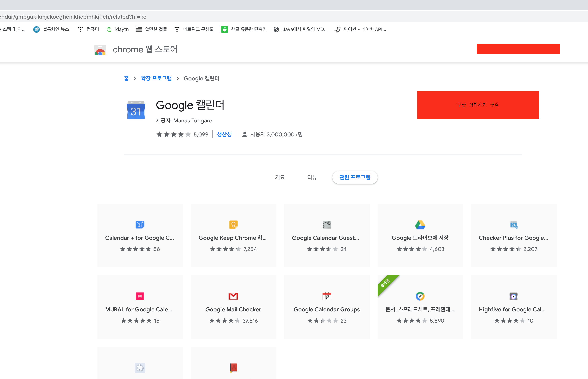Open the Checker Plus for Google icon
588x379 pixels.
[513, 224]
